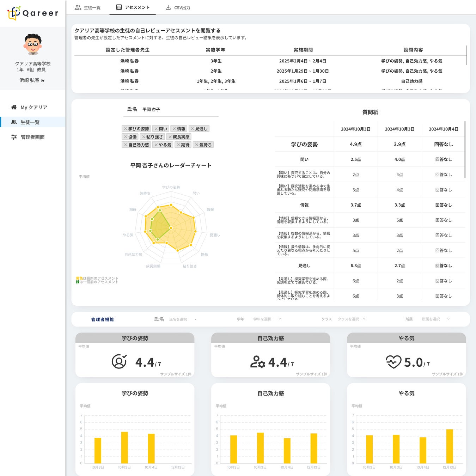Click the 管理者画面 sliders icon
The width and height of the screenshot is (476, 476).
[14, 137]
